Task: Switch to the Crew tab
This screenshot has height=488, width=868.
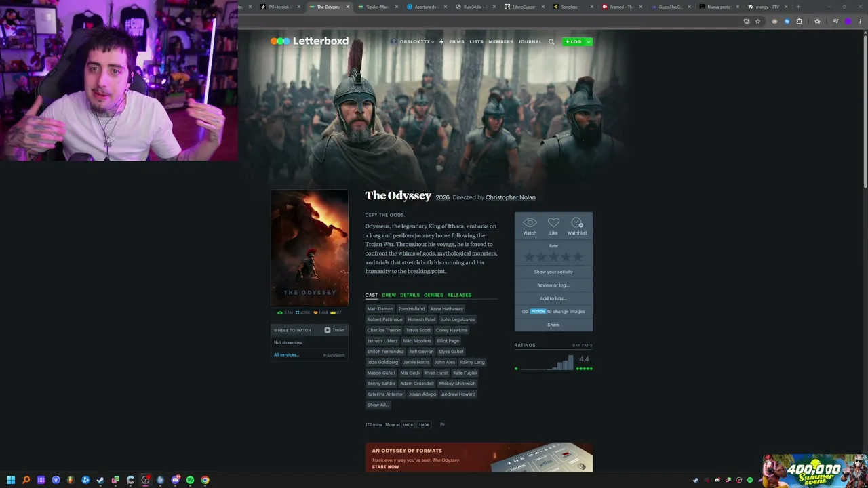Action: pyautogui.click(x=389, y=295)
